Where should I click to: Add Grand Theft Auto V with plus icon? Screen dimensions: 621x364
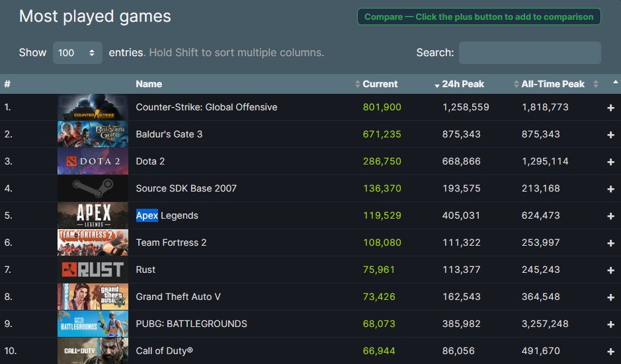coord(610,297)
